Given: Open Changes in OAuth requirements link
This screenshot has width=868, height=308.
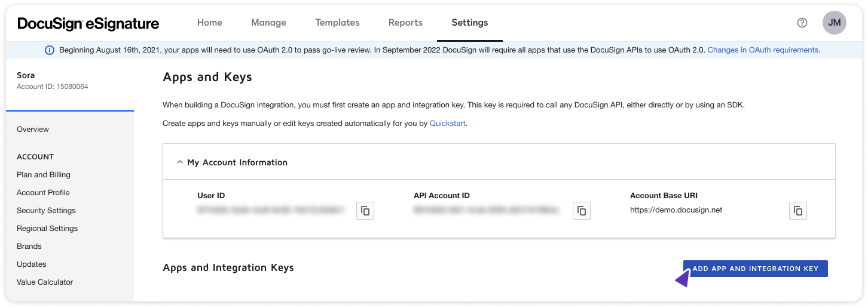Looking at the screenshot, I should pyautogui.click(x=763, y=50).
